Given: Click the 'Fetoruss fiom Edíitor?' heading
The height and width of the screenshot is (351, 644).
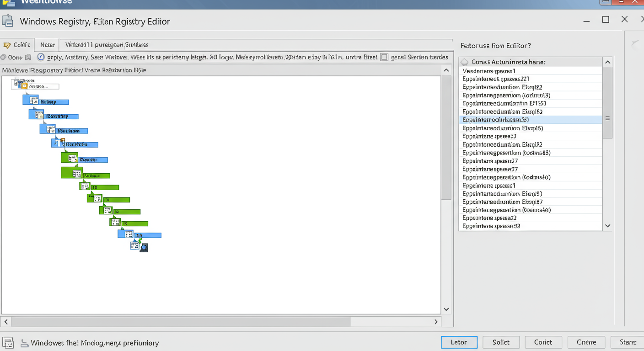Looking at the screenshot, I should coord(495,46).
